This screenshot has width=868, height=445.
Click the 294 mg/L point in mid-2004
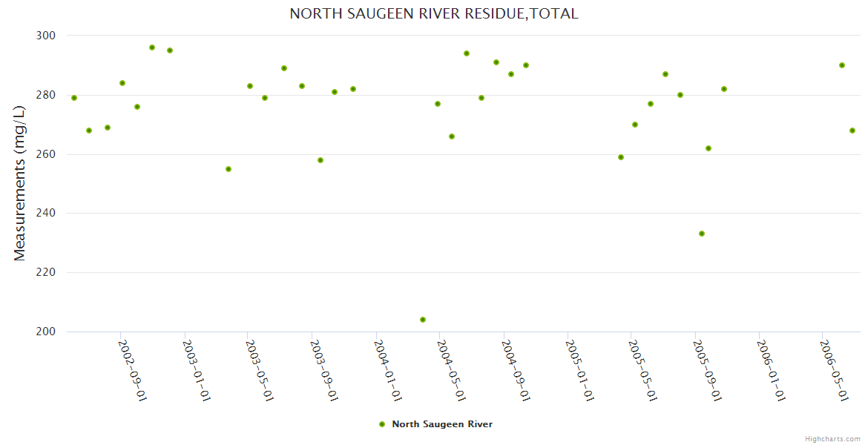pos(467,53)
